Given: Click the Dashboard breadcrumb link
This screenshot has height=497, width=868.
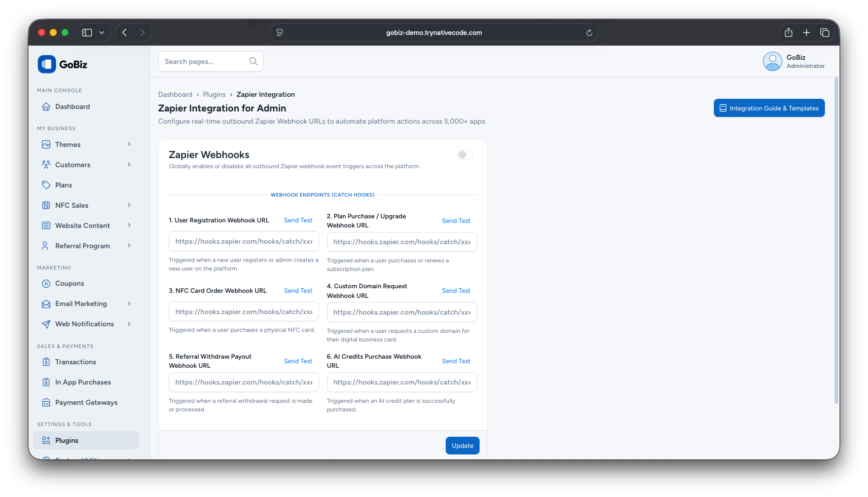Looking at the screenshot, I should tap(175, 94).
